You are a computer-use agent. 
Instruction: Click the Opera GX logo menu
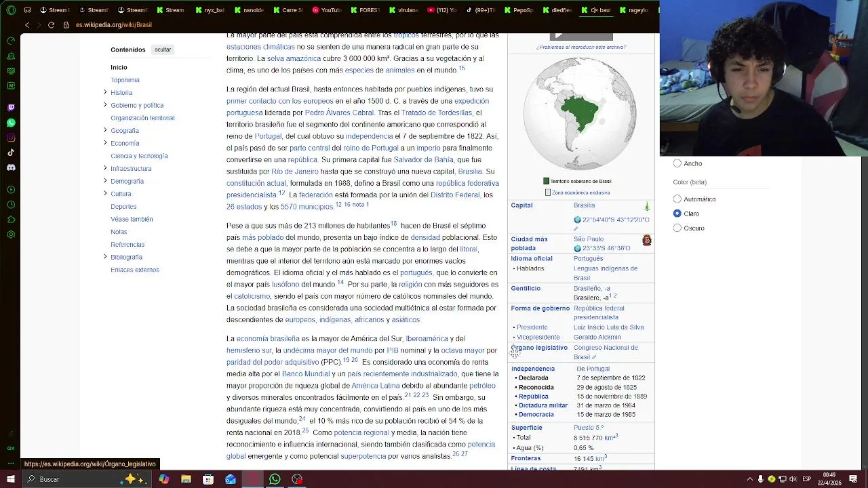[11, 10]
